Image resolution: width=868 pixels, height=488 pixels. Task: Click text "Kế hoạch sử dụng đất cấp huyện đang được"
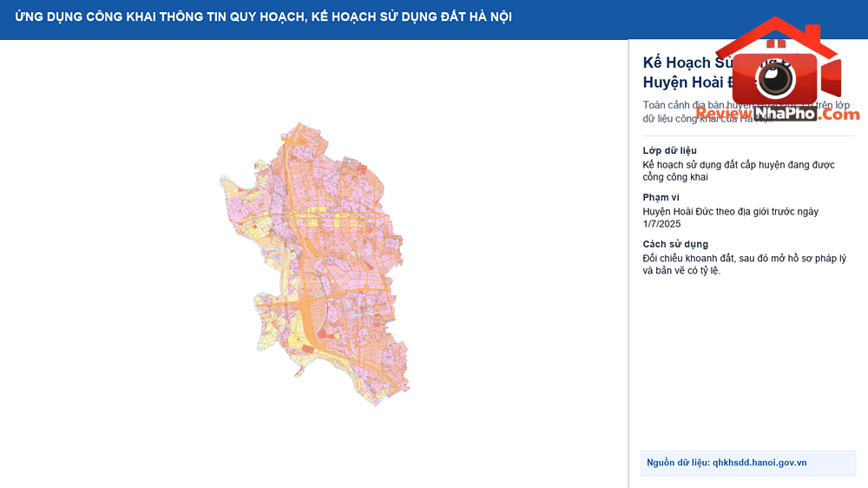tap(739, 165)
